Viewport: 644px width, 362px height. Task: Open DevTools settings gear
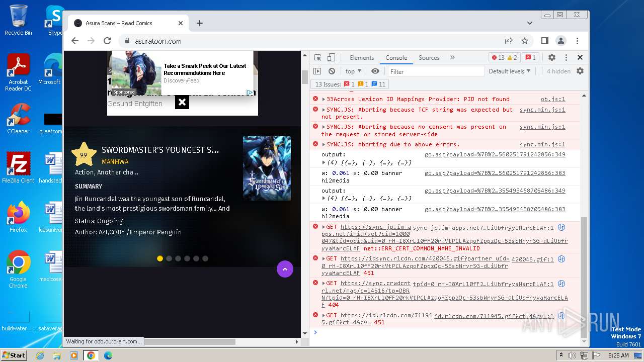pyautogui.click(x=552, y=57)
